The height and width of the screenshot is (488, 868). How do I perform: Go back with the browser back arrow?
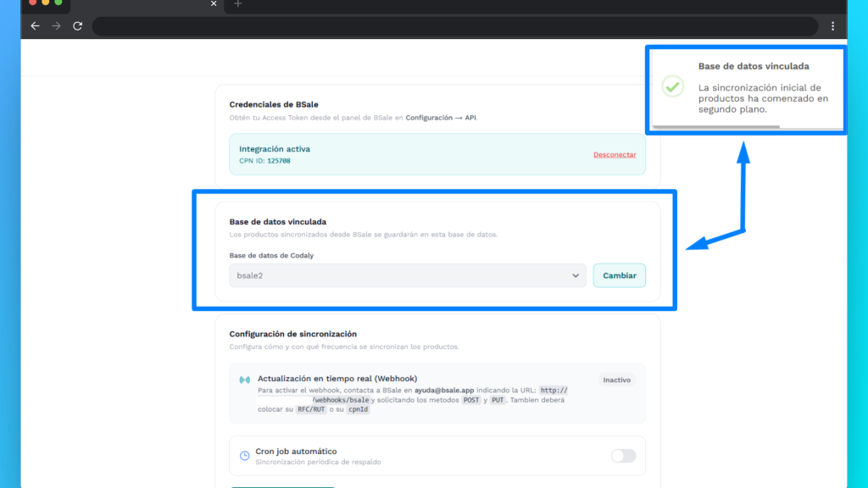pos(35,26)
